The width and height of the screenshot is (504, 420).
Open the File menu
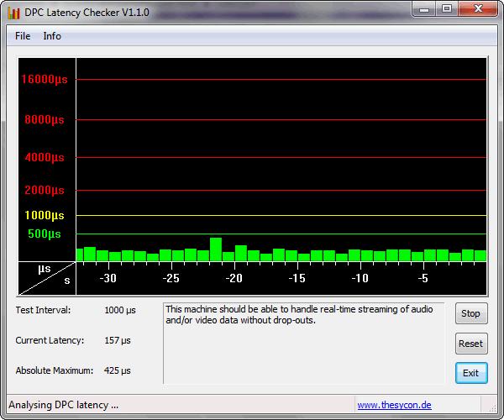[x=23, y=36]
